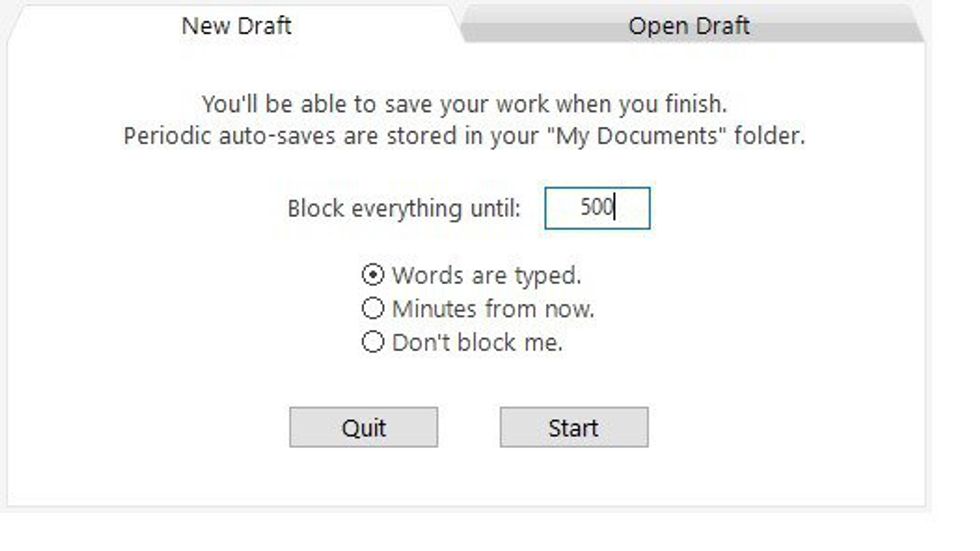
Task: Select the Words are typed radio circle
Action: pos(372,275)
